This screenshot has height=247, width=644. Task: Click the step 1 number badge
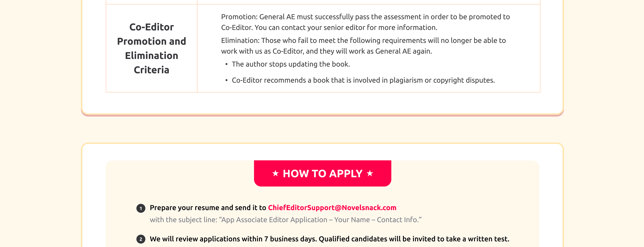click(141, 208)
